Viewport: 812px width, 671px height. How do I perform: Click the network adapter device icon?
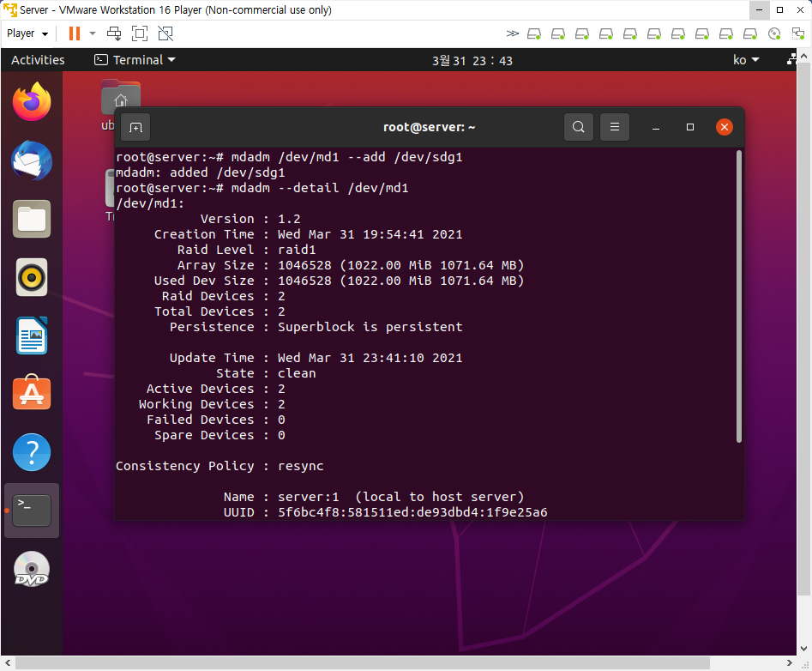pyautogui.click(x=798, y=34)
